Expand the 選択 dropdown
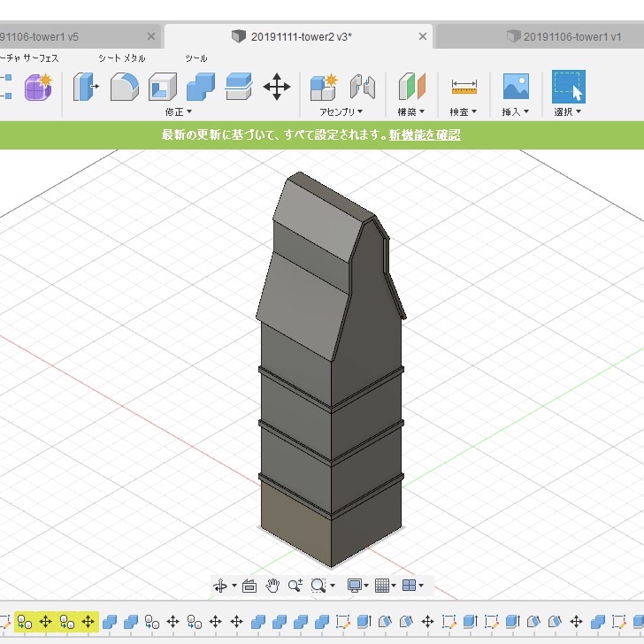 (568, 111)
